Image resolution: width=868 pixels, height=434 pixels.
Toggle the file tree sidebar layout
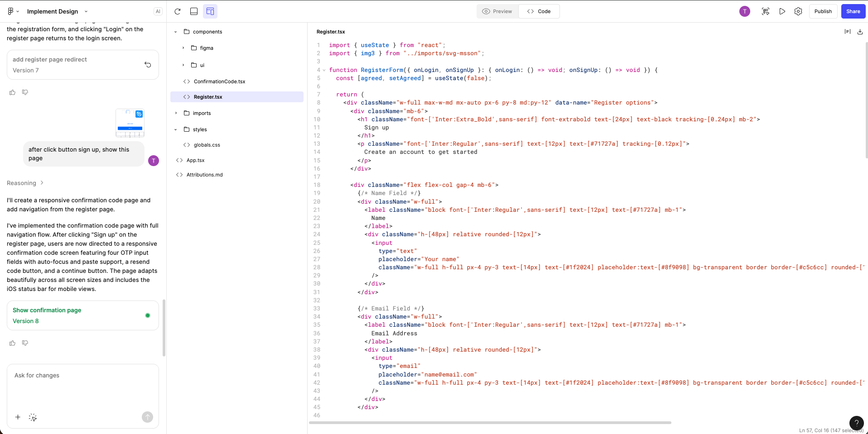(x=210, y=11)
